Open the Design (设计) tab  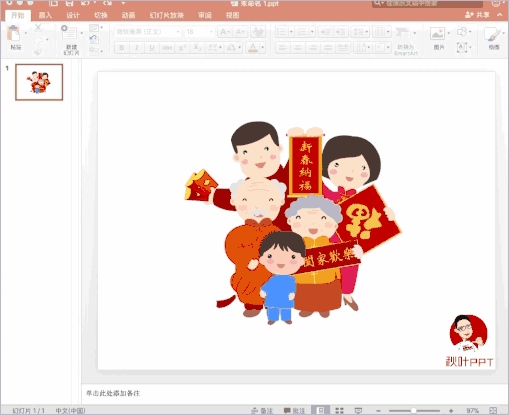(x=73, y=15)
